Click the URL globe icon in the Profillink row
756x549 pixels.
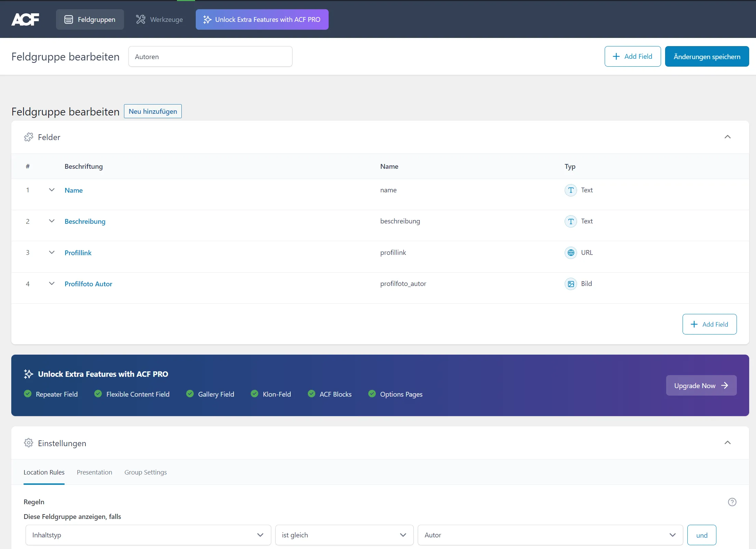(571, 253)
